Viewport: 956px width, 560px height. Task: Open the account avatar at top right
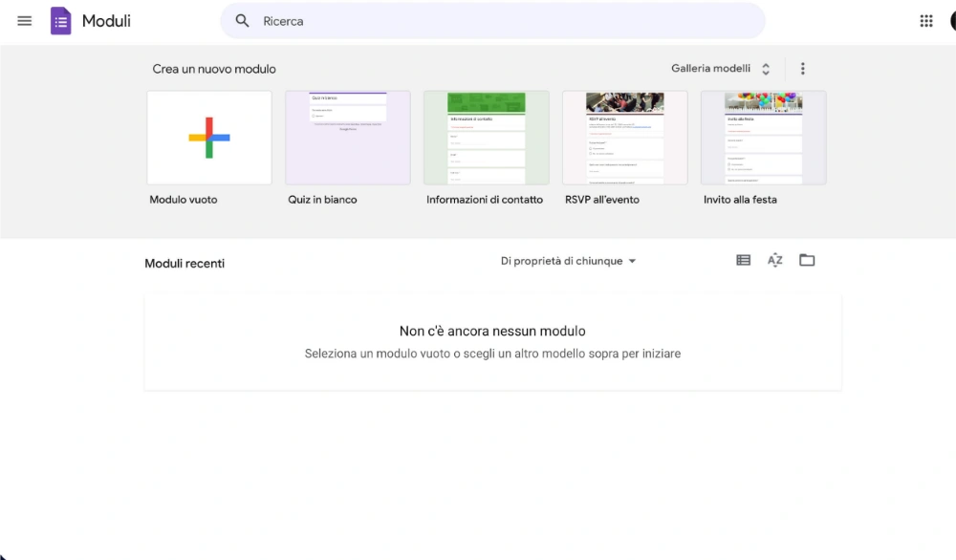coord(952,21)
